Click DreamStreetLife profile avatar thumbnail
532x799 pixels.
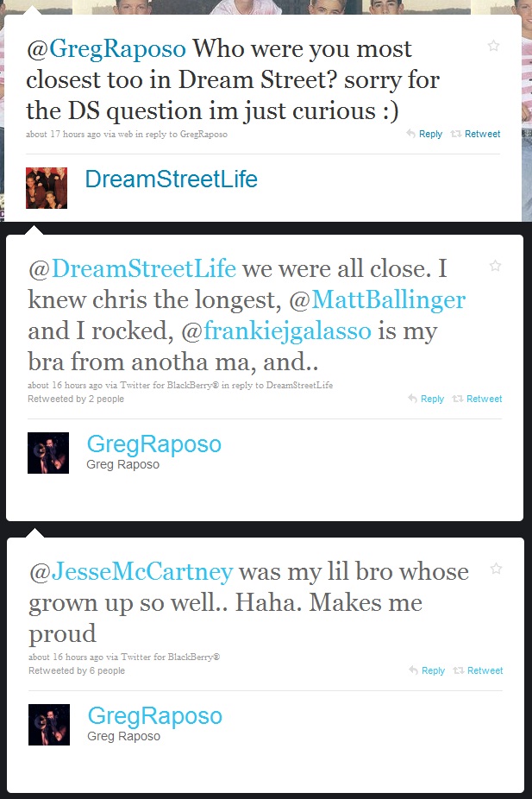tap(47, 187)
